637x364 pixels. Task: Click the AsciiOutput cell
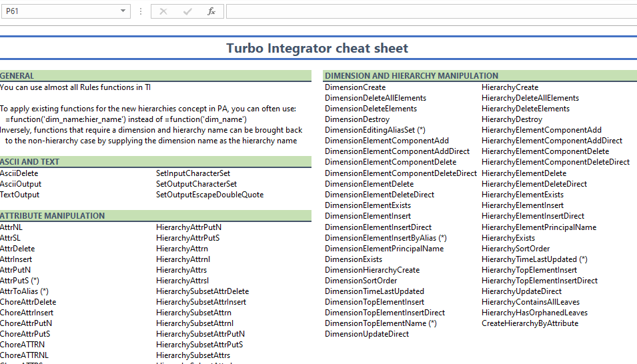[21, 184]
